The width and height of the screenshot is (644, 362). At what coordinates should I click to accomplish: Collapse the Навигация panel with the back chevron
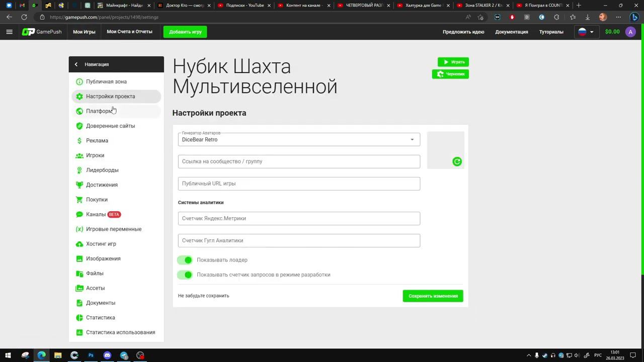click(76, 64)
